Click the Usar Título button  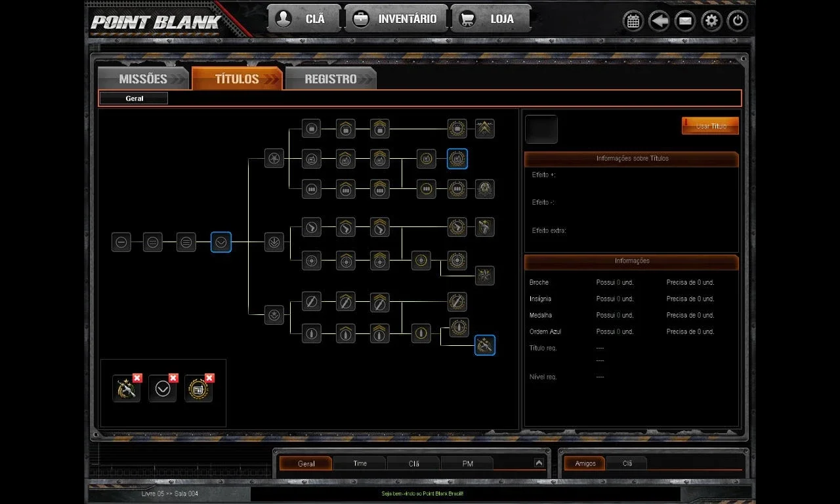pos(710,125)
